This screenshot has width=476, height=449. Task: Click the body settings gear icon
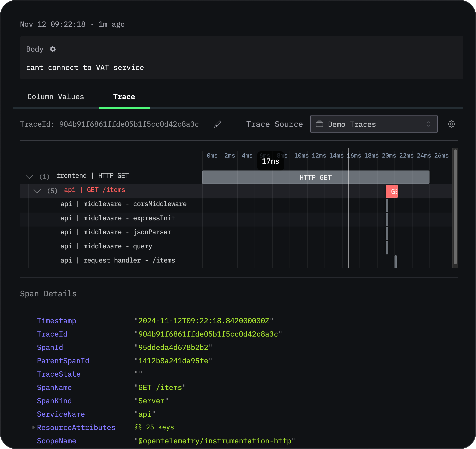(53, 49)
